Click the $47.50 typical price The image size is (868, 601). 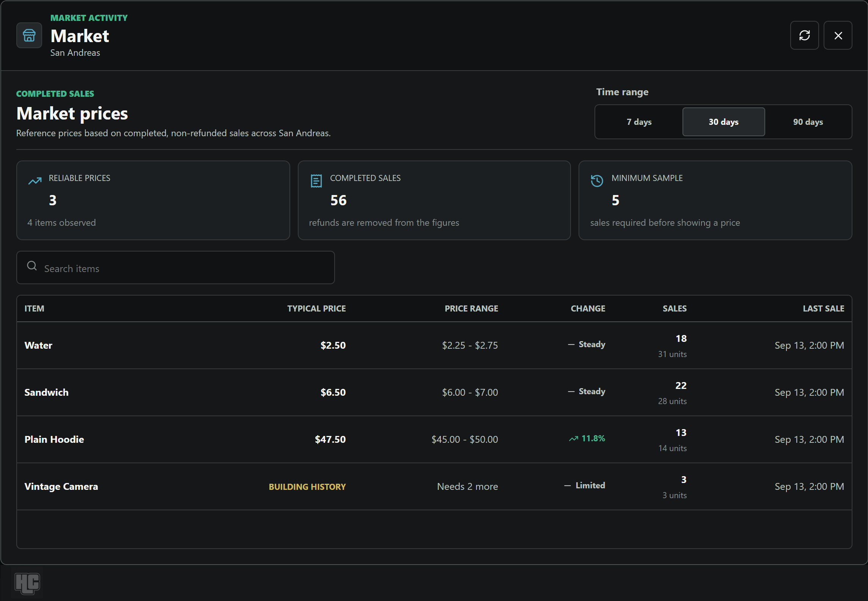pos(330,439)
